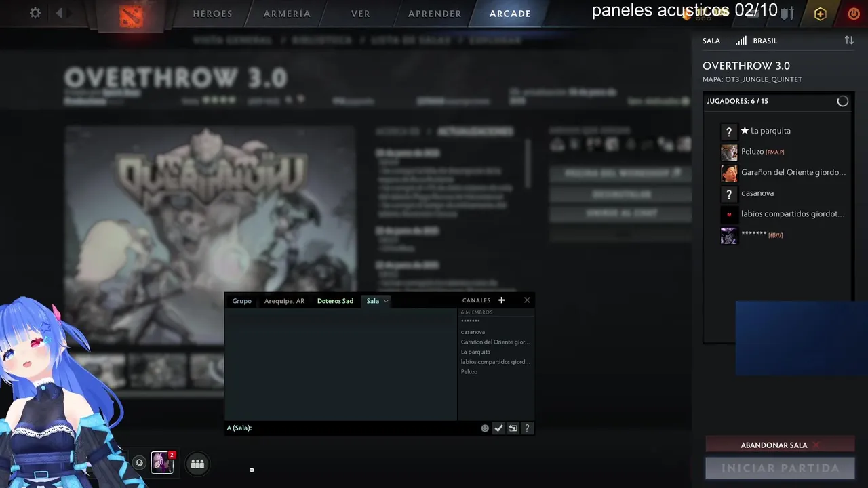Click Peluzo in chat members list
Viewport: 868px width, 488px height.
[469, 372]
